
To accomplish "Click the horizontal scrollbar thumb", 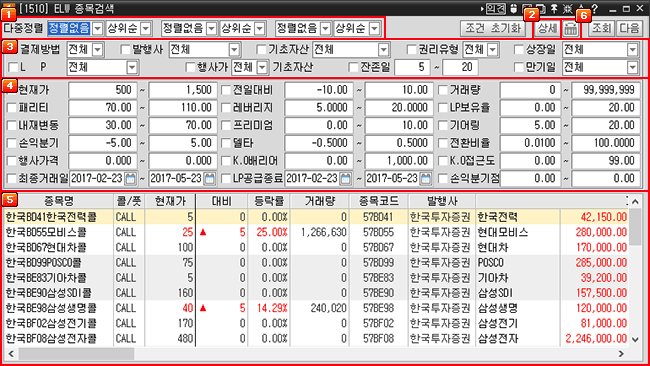I will point(77,354).
